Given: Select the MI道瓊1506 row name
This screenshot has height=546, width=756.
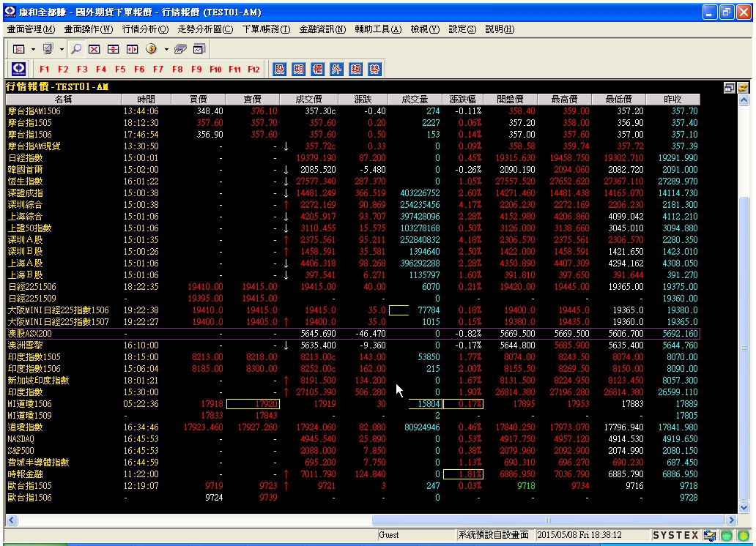Looking at the screenshot, I should click(x=29, y=404).
